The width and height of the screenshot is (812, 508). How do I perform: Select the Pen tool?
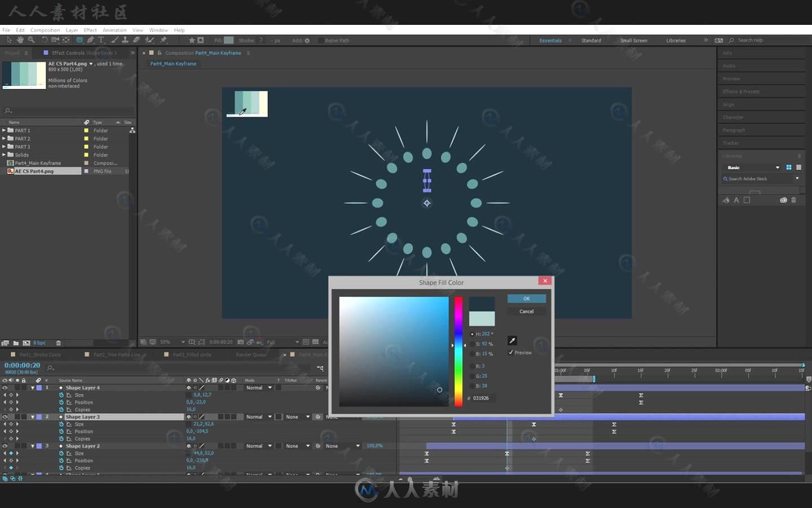point(90,40)
